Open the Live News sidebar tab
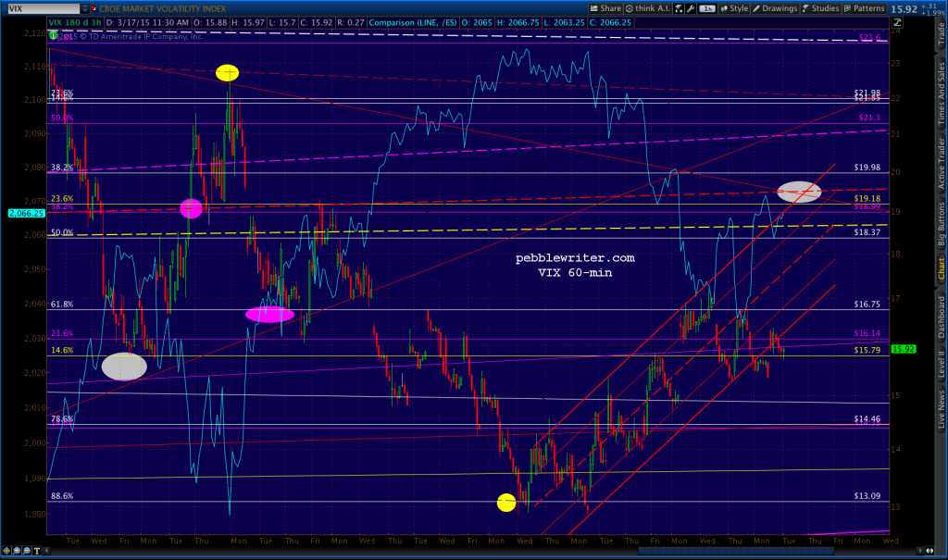The image size is (948, 560). pos(942,409)
